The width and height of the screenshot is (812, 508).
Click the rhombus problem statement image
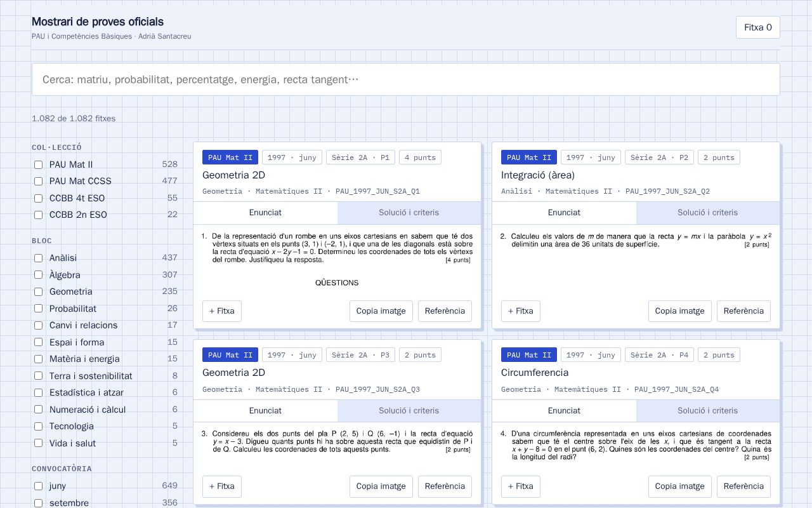pyautogui.click(x=337, y=259)
